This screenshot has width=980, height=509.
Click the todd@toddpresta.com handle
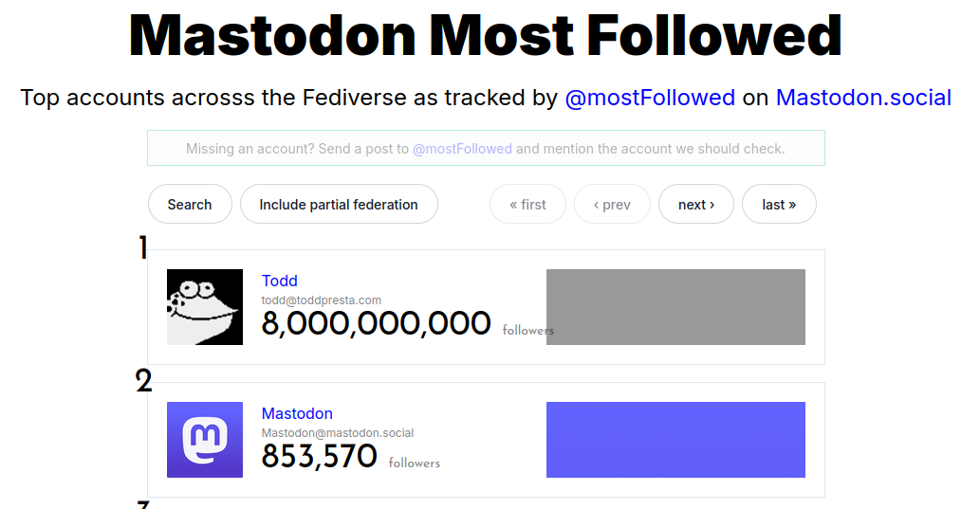click(x=322, y=300)
